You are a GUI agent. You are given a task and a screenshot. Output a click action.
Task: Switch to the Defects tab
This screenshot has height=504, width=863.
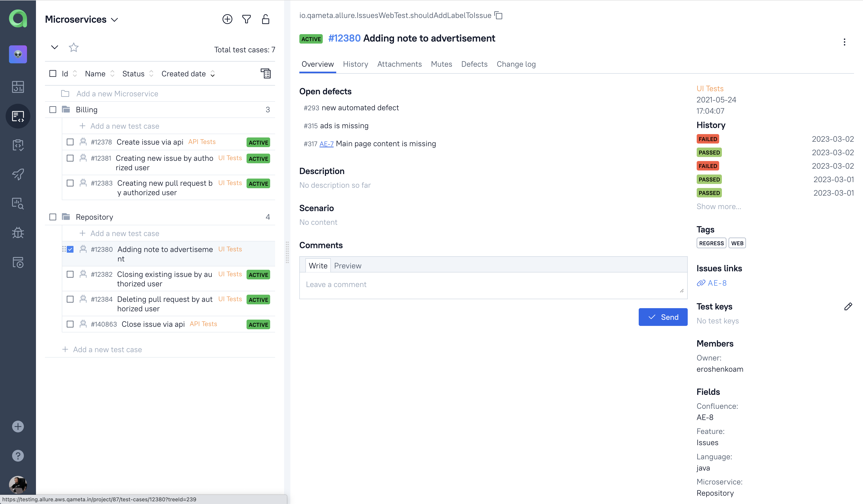coord(474,64)
